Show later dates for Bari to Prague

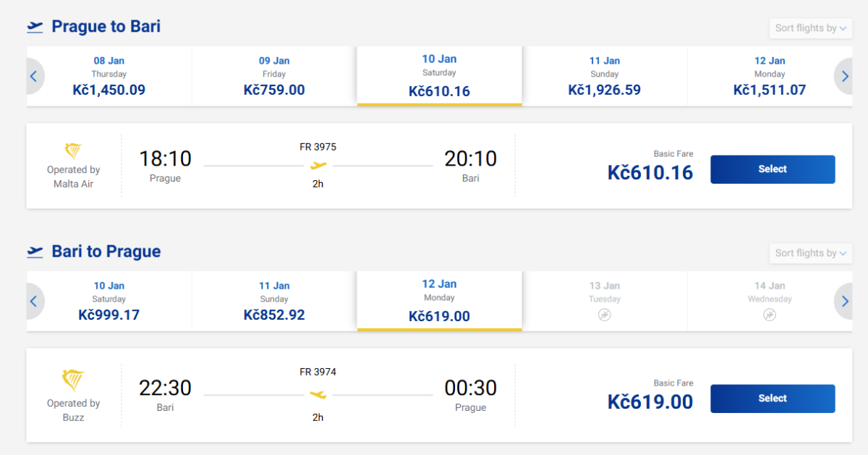tap(844, 301)
